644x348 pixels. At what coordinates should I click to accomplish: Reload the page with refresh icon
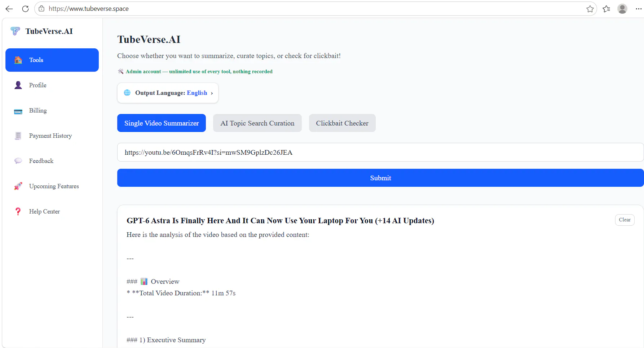click(x=25, y=9)
